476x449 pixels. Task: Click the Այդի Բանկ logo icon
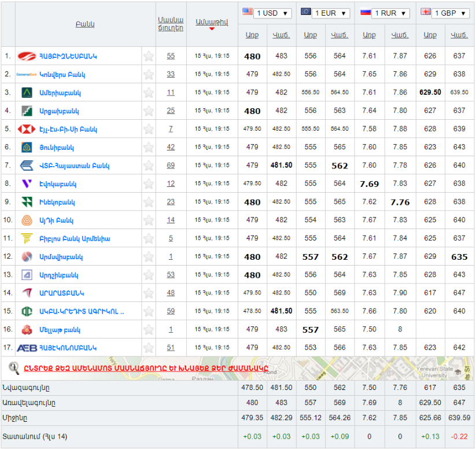coord(27,220)
